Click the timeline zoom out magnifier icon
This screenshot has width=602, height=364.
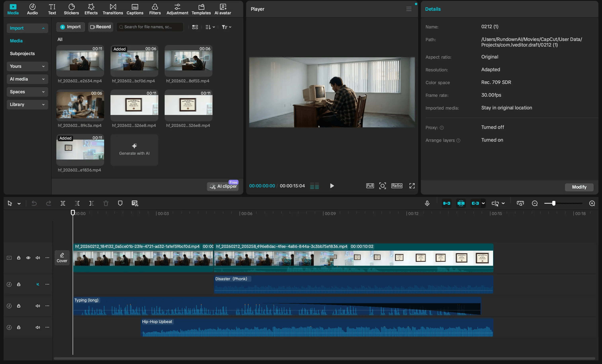535,203
